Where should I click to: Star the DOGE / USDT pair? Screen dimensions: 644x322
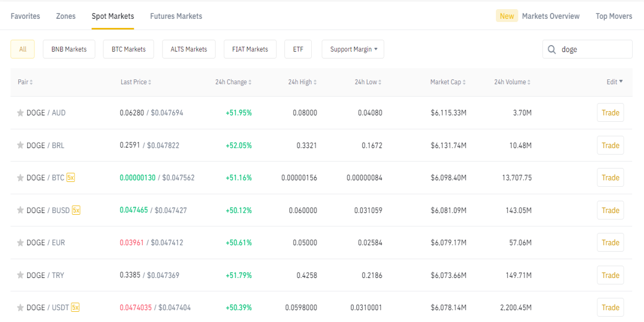point(20,308)
